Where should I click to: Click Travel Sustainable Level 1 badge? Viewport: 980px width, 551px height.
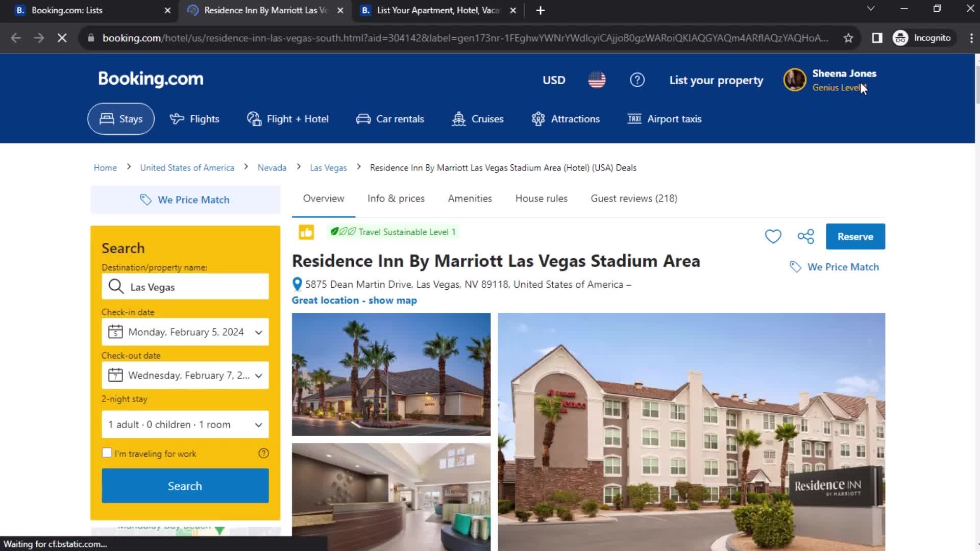click(x=393, y=232)
